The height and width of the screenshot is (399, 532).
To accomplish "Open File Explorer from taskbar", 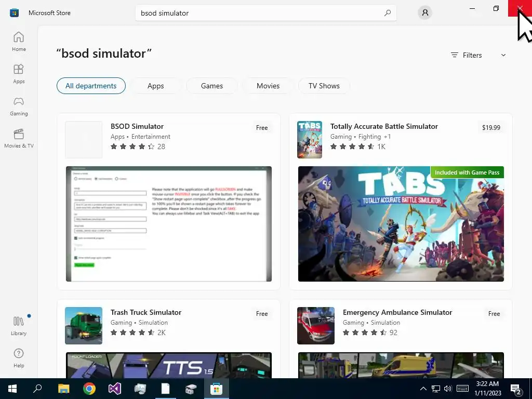I will click(x=63, y=389).
